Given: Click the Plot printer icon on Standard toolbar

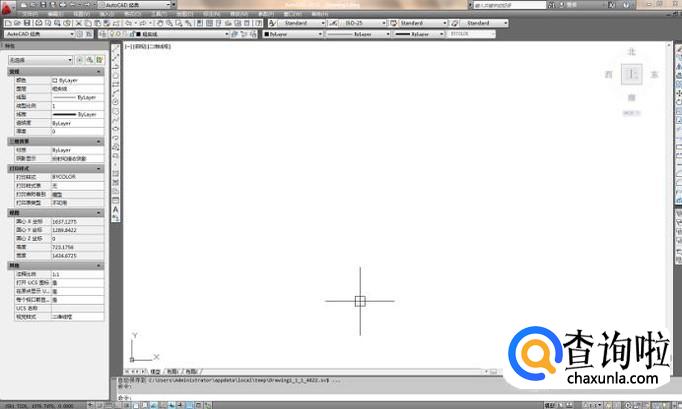Looking at the screenshot, I should [x=38, y=23].
